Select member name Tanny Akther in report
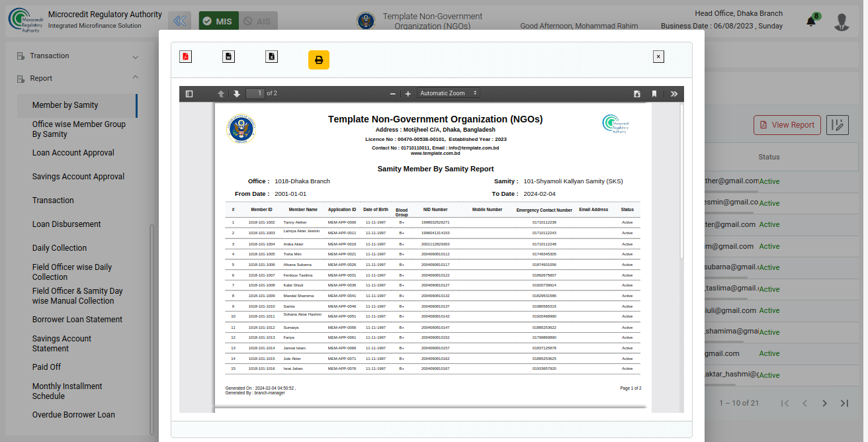The height and width of the screenshot is (442, 868). [294, 222]
